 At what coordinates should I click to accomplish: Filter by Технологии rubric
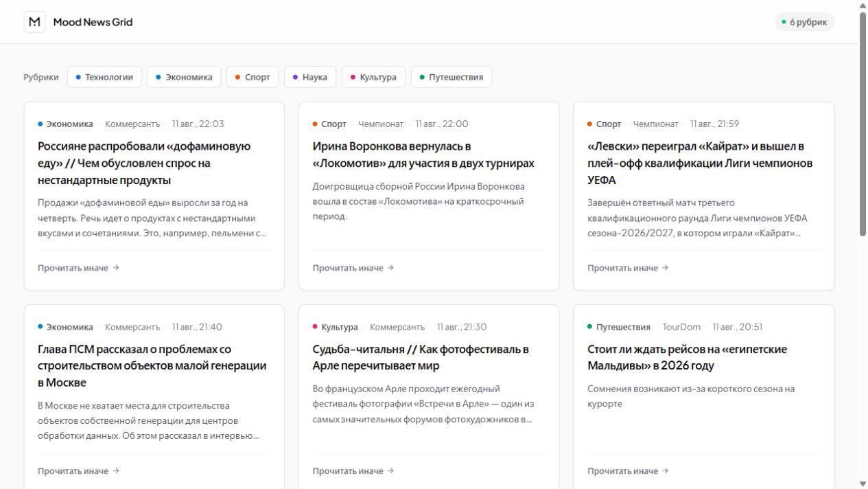click(104, 77)
